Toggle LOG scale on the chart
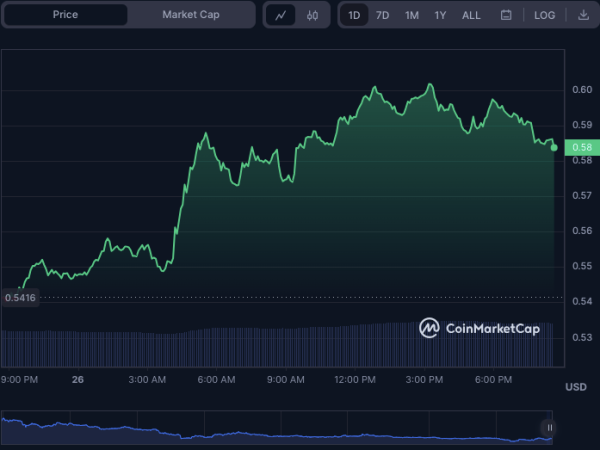The height and width of the screenshot is (450, 600). coord(545,15)
